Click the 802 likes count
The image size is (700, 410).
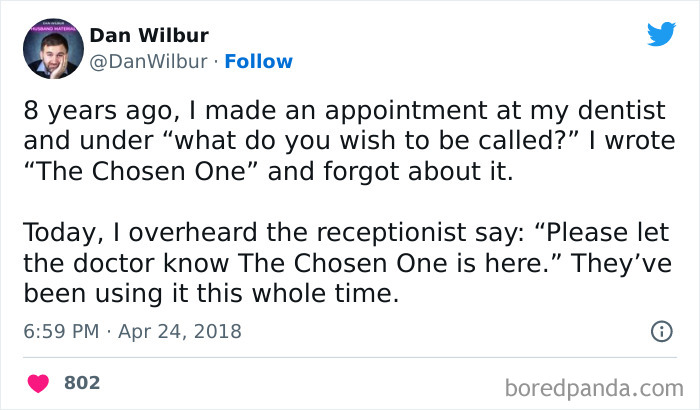coord(82,383)
